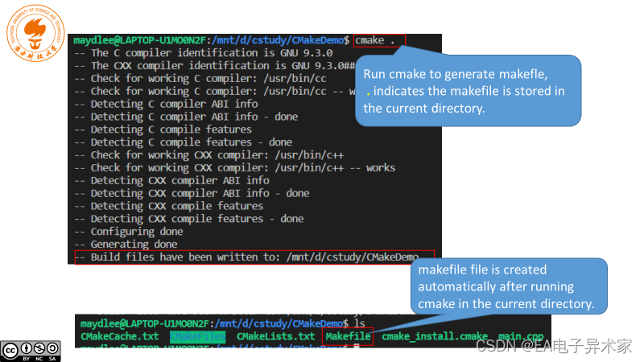Click the cmake_install.cmake file name
This screenshot has height=362, width=644.
click(435, 336)
